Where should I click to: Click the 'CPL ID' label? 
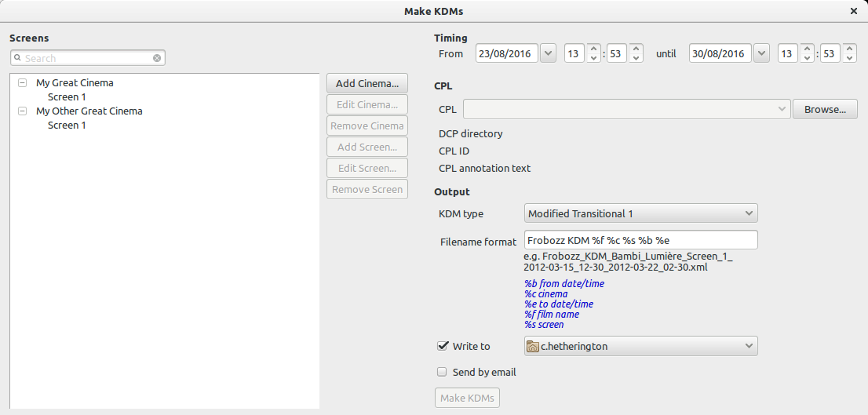click(x=454, y=151)
